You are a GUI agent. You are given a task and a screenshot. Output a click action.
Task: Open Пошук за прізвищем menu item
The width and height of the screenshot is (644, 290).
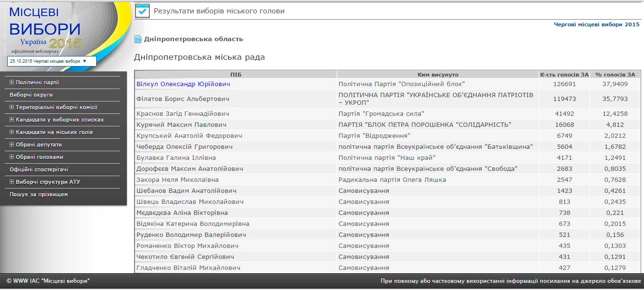click(x=39, y=194)
